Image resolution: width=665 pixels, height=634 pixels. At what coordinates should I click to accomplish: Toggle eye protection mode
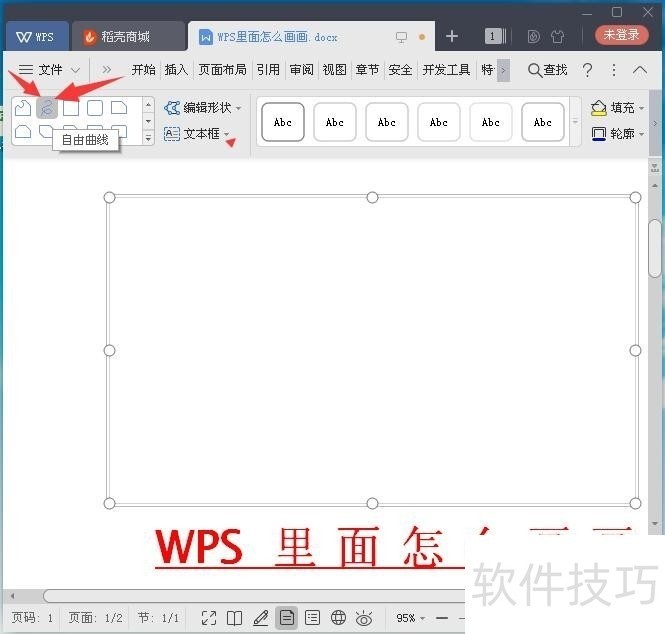click(364, 619)
